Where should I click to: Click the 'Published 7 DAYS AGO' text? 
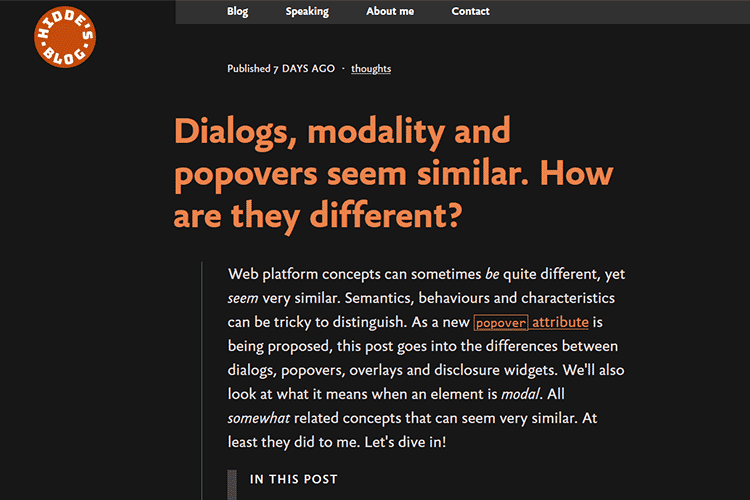[280, 69]
